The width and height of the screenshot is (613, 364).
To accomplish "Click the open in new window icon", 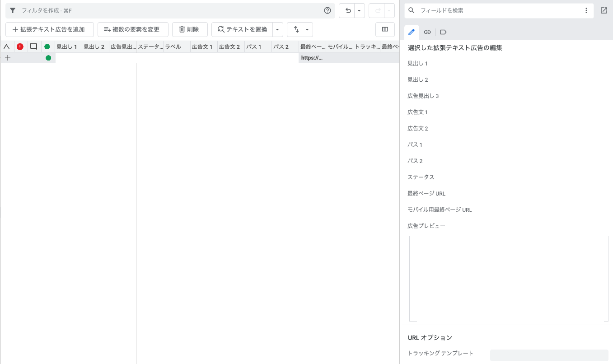I will [x=604, y=10].
